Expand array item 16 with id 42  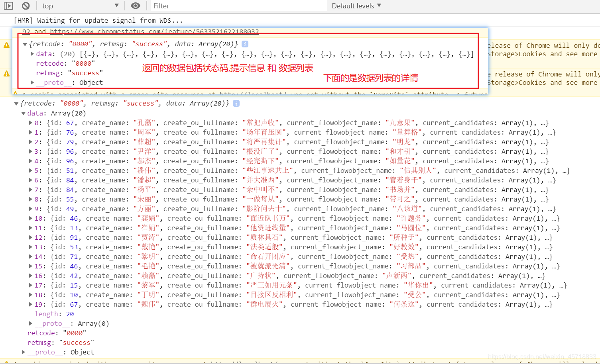31,276
